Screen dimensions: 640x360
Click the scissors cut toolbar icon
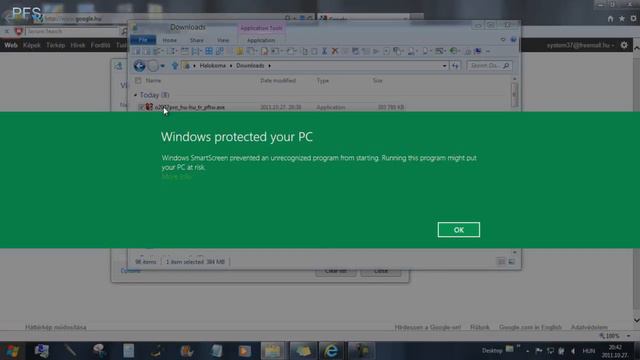[324, 51]
